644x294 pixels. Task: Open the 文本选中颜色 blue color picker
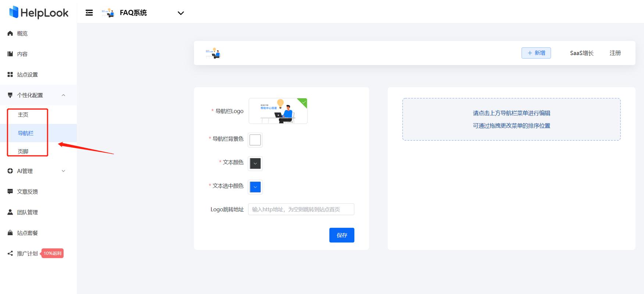pyautogui.click(x=255, y=187)
